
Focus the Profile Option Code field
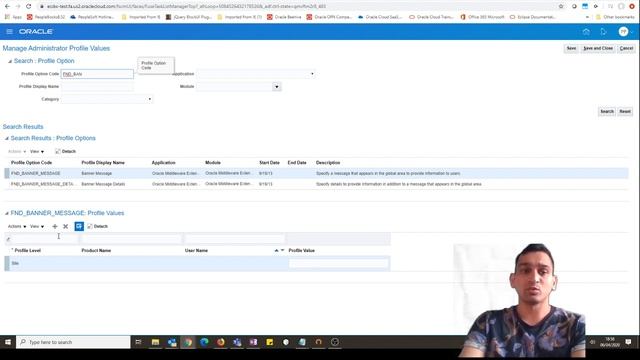[x=97, y=74]
